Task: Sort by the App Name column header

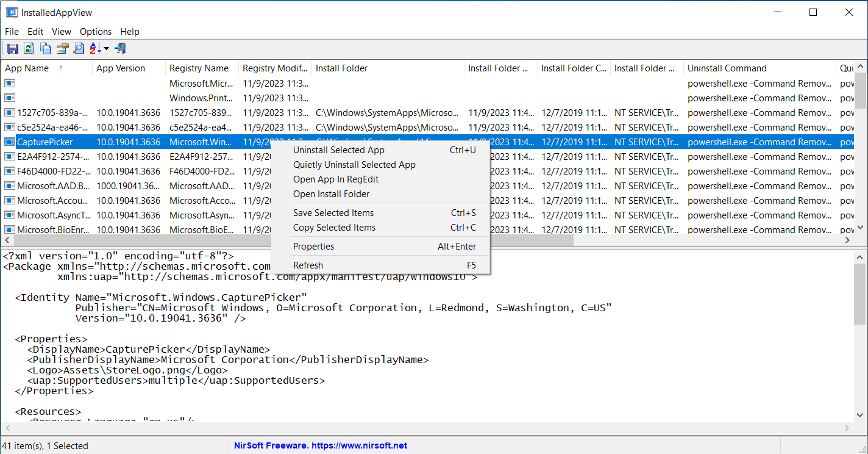Action: [47, 68]
